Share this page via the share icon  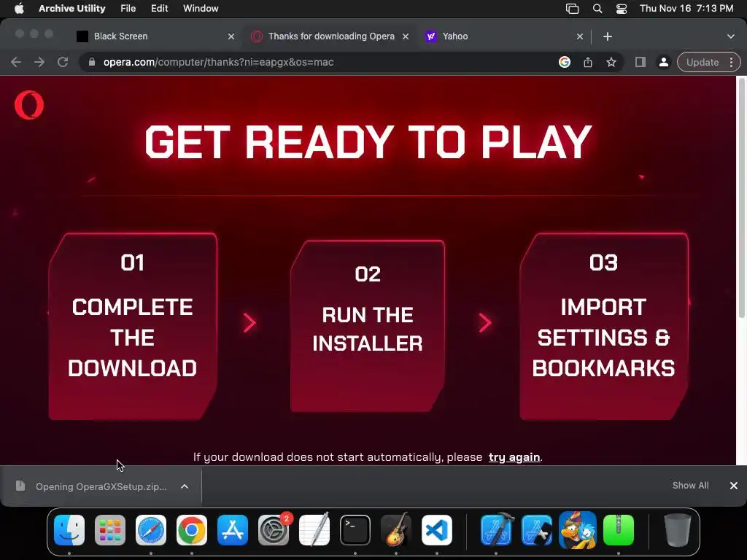pos(588,62)
